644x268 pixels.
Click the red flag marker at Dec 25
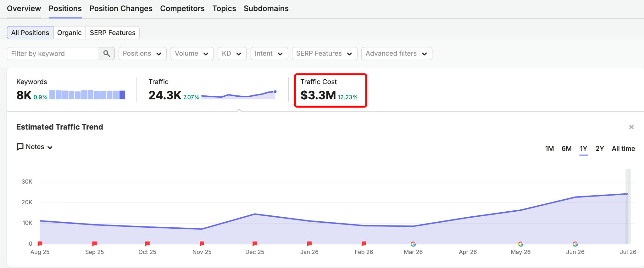[x=255, y=243]
